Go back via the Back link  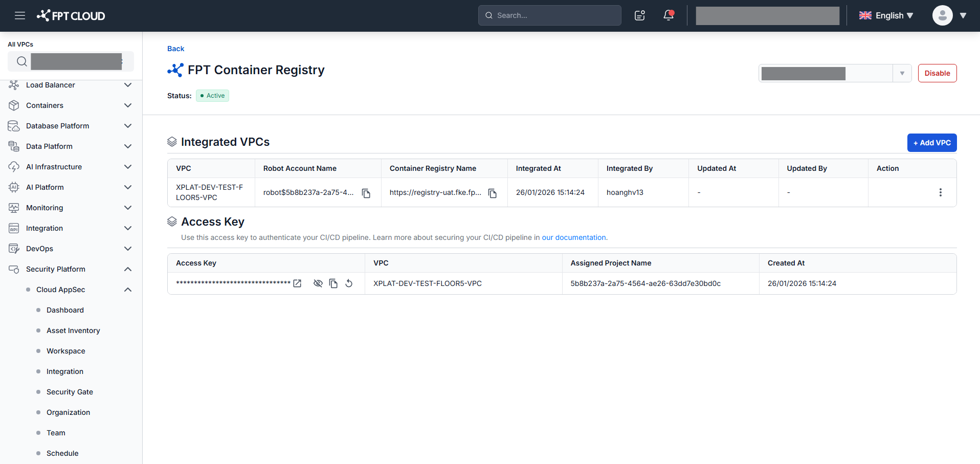[x=175, y=49]
